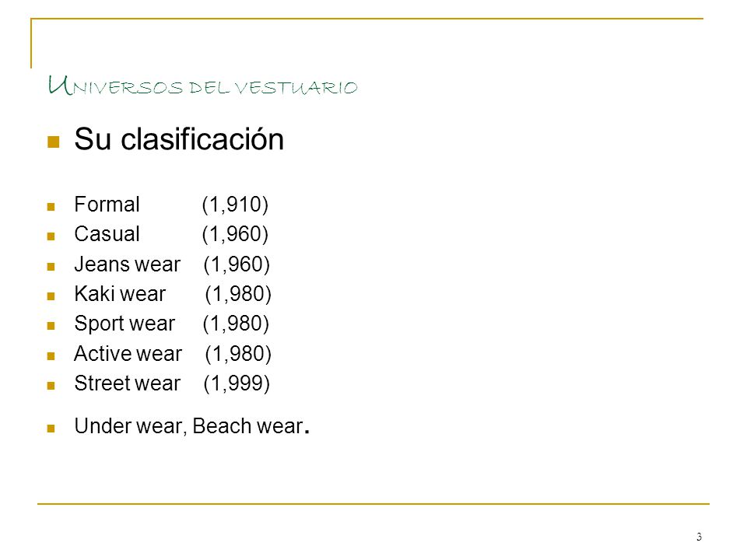Click the bullet next to Formal
The height and width of the screenshot is (560, 747).
point(51,207)
